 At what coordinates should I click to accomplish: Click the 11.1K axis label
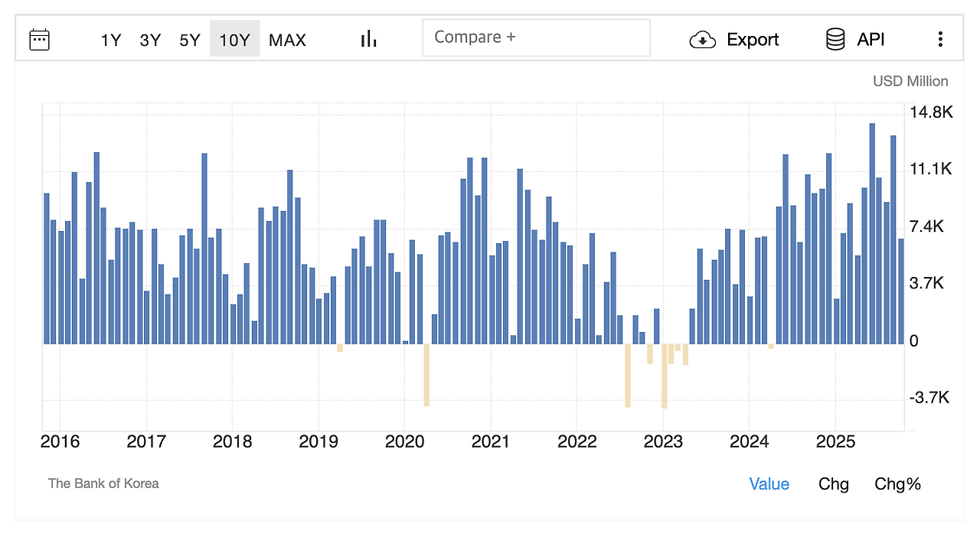click(931, 169)
